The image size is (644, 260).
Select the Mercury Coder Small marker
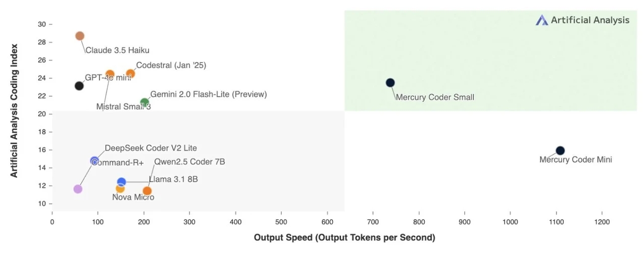(390, 83)
